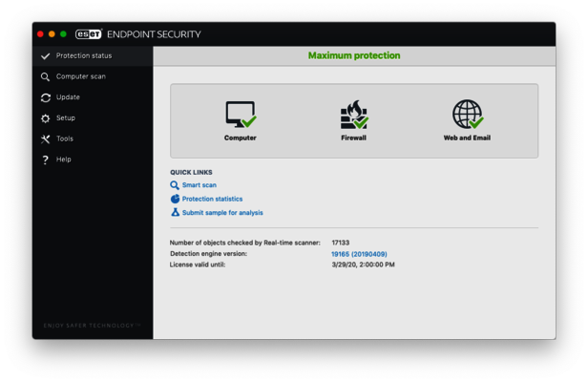The width and height of the screenshot is (588, 382).
Task: Click the Protection status checkmark icon
Action: [x=45, y=56]
